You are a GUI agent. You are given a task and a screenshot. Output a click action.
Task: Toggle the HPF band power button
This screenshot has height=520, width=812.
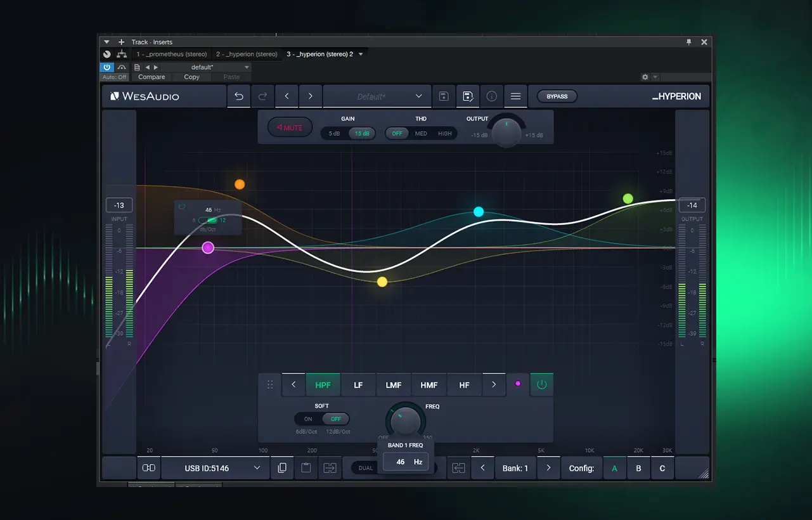tap(541, 384)
